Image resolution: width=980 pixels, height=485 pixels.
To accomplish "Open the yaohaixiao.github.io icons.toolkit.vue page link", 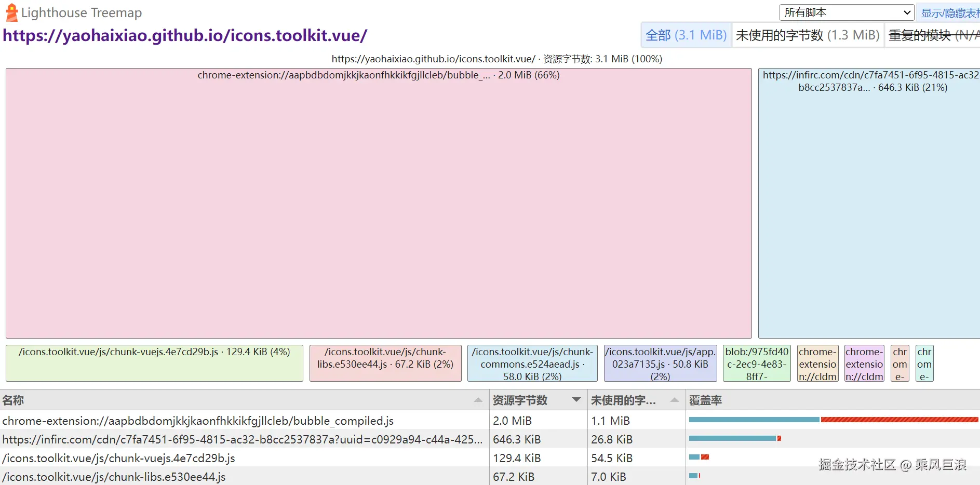I will coord(185,35).
